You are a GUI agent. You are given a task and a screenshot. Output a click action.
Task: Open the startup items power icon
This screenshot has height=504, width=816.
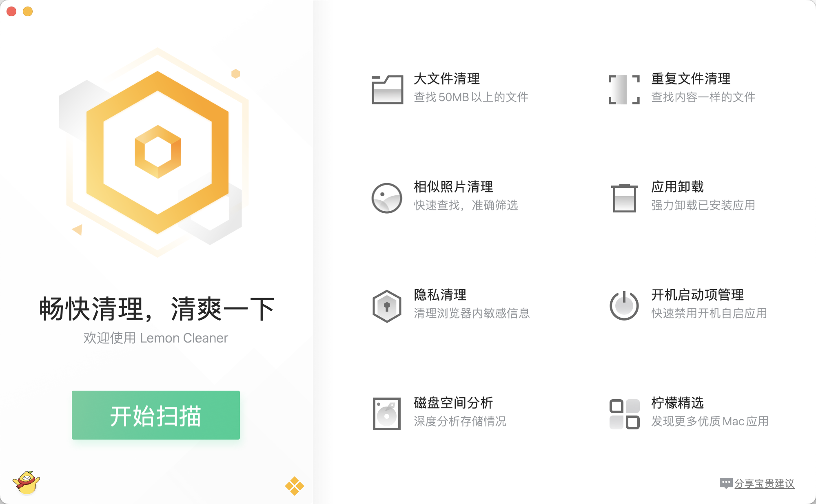tap(624, 305)
